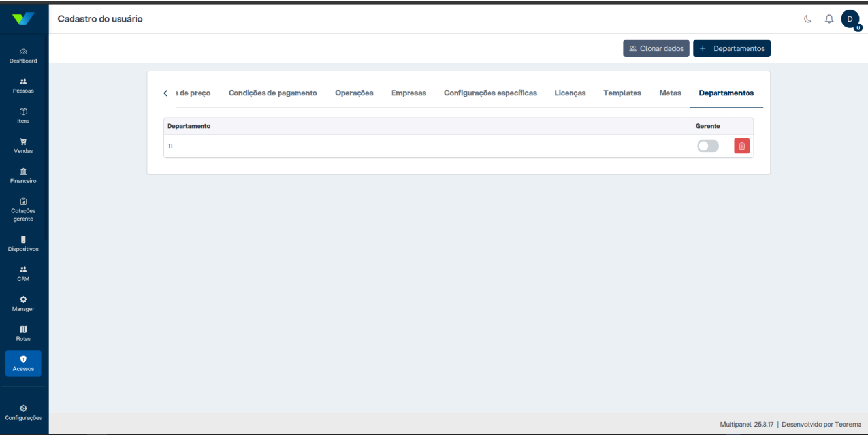Open user avatar D menu
The width and height of the screenshot is (868, 435).
(850, 20)
